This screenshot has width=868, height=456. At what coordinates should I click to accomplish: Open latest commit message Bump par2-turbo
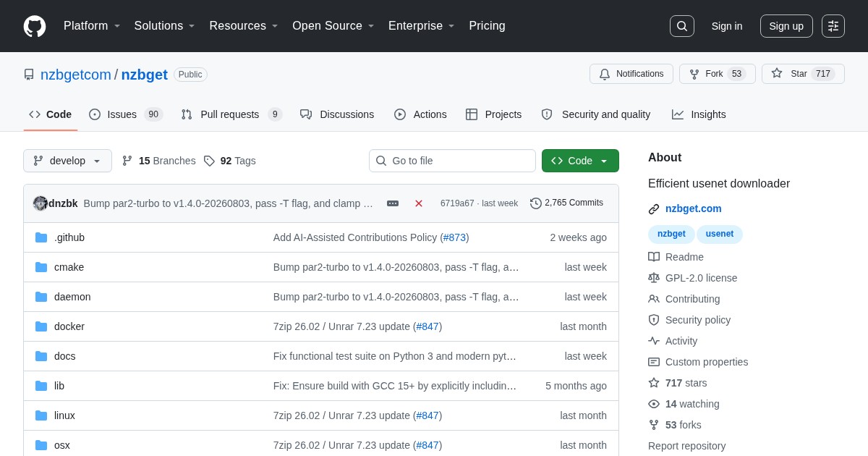point(229,203)
